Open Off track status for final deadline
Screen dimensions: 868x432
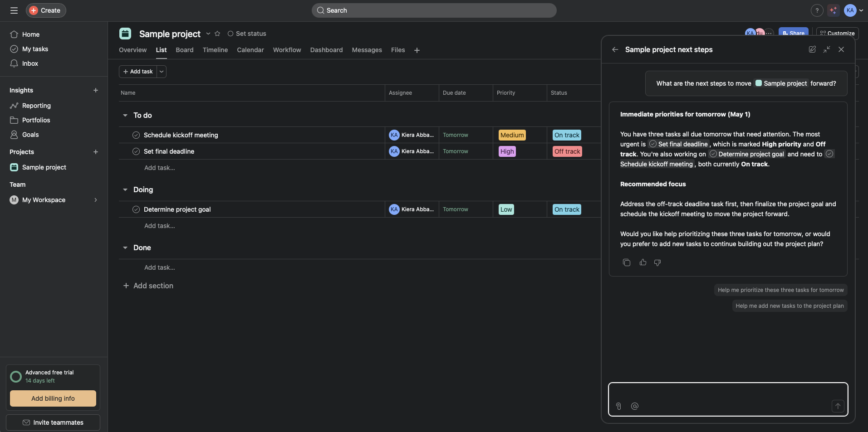tap(567, 151)
